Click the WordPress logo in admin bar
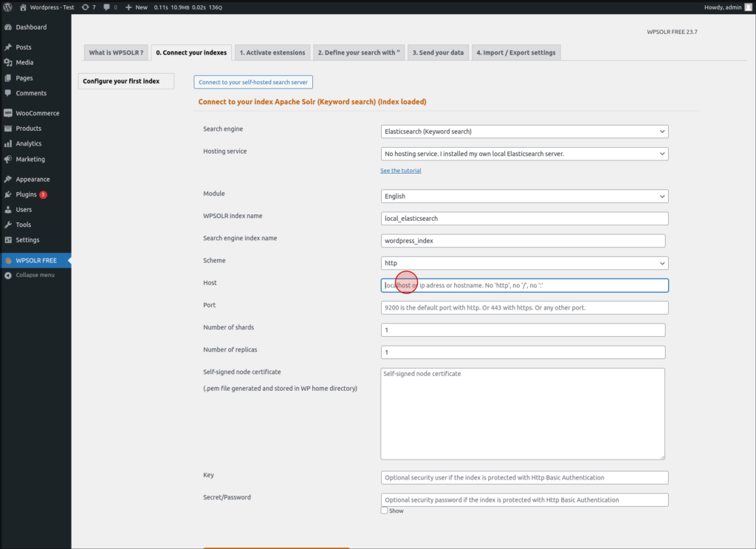The width and height of the screenshot is (756, 549). click(7, 7)
